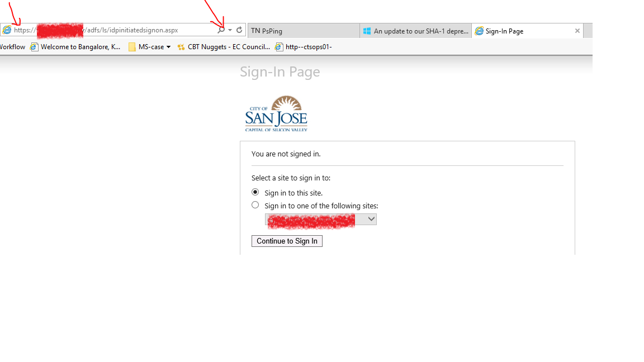This screenshot has height=362, width=644.
Task: Click the Continue to Sign In button
Action: [287, 241]
